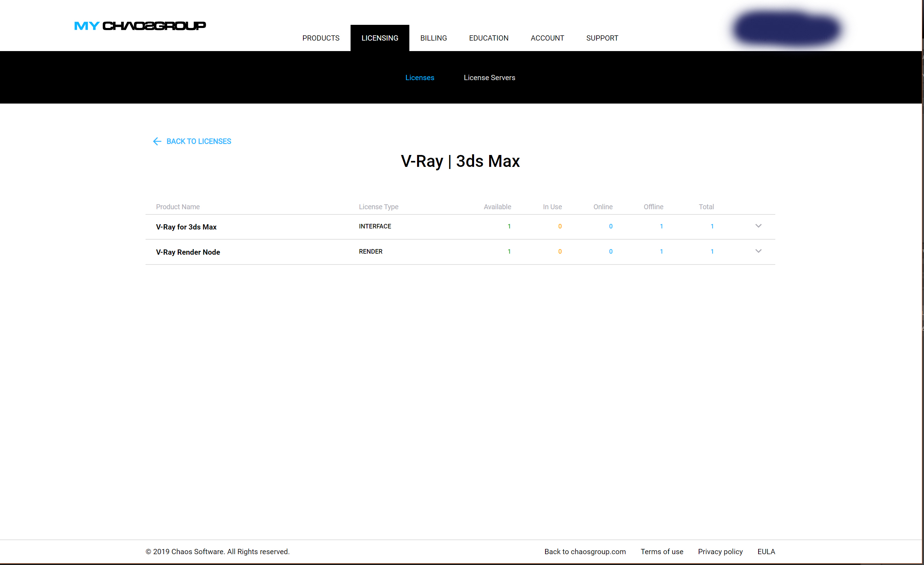
Task: Click the Offline column header
Action: pos(653,206)
